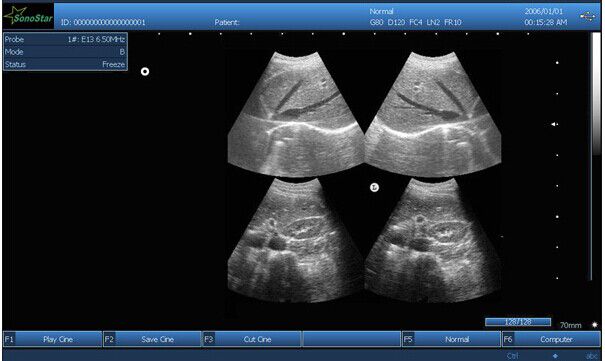Click the USB connection icon
The height and width of the screenshot is (361, 605).
587,17
